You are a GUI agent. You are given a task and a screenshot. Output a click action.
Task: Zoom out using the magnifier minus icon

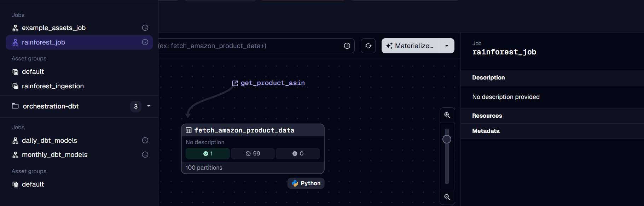click(447, 197)
